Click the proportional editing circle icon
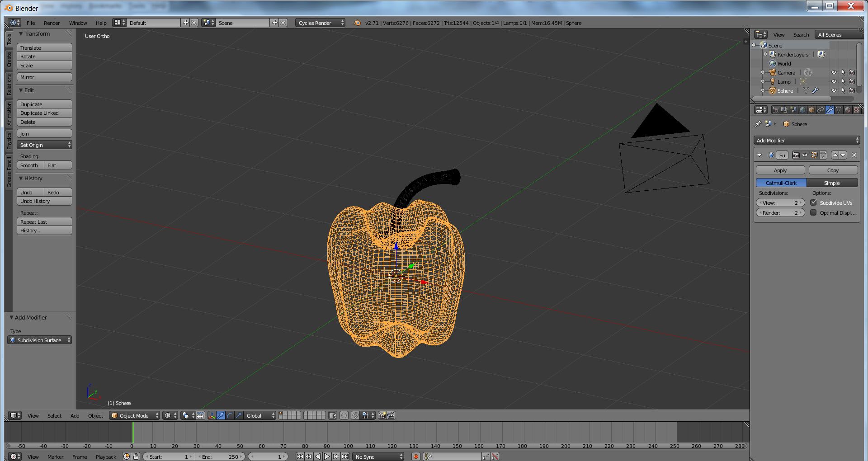The image size is (868, 461). pyautogui.click(x=344, y=415)
